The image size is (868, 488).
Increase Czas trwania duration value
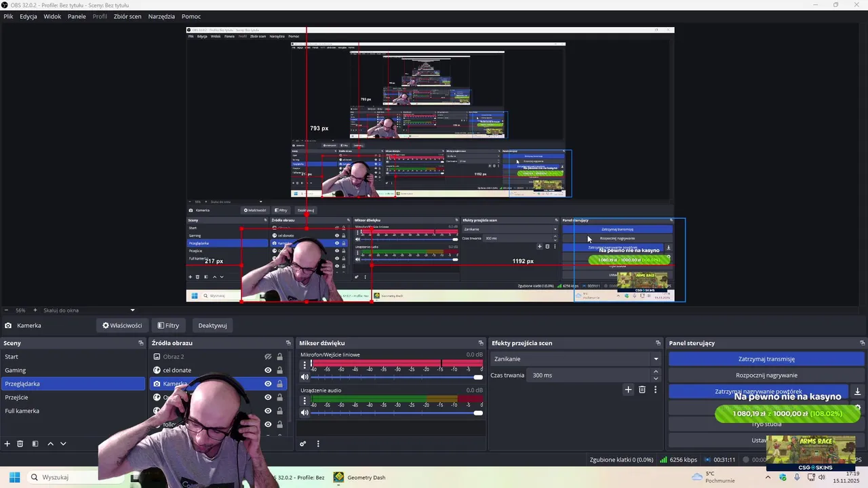(656, 371)
